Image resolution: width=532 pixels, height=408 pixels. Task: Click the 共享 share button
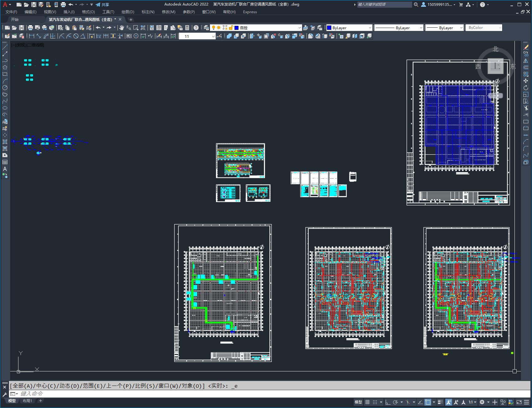[102, 5]
